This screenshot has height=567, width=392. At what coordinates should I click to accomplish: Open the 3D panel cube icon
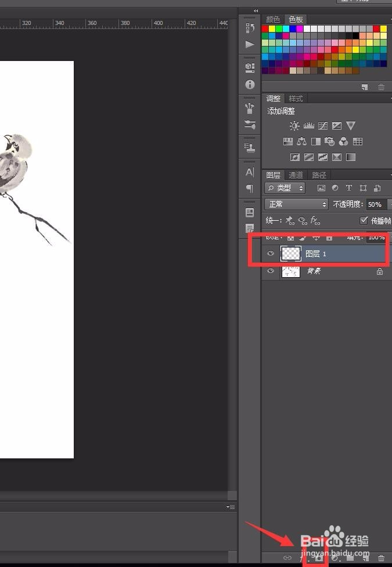[x=250, y=67]
